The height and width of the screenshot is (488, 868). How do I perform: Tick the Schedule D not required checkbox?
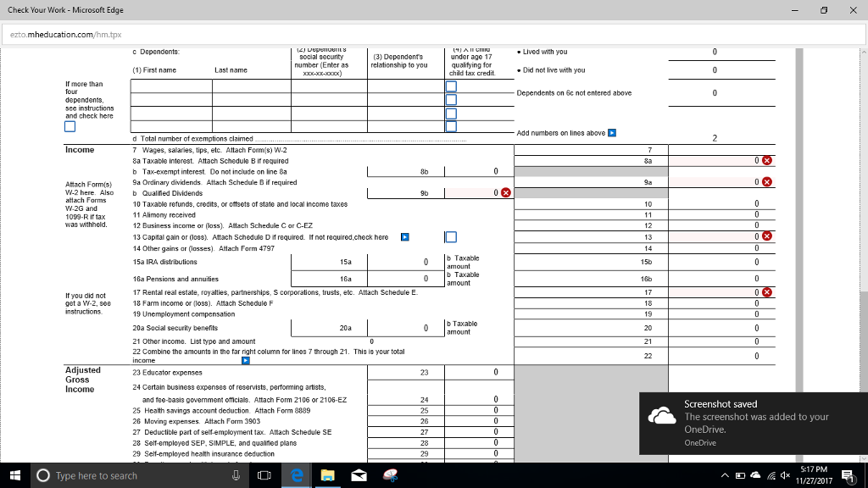[453, 237]
